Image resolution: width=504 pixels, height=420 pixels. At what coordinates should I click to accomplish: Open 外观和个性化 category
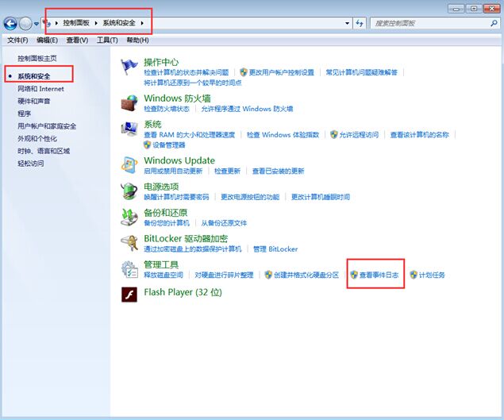pyautogui.click(x=37, y=139)
